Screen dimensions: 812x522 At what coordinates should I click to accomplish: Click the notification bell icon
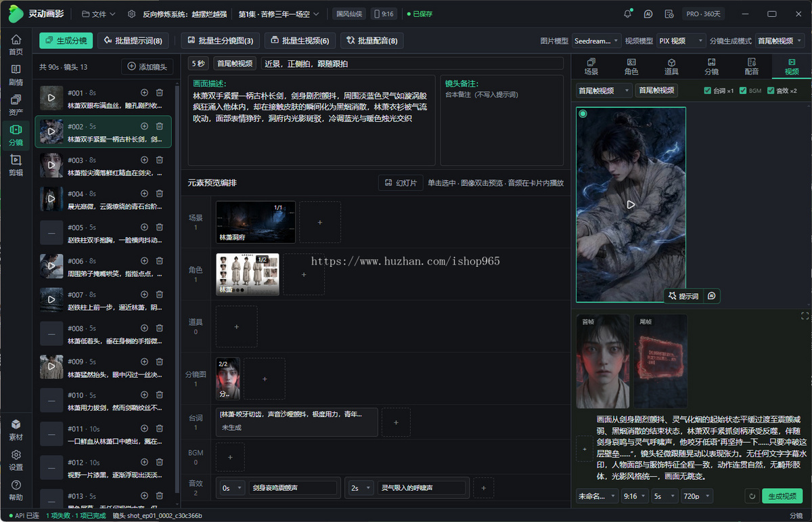coord(627,14)
